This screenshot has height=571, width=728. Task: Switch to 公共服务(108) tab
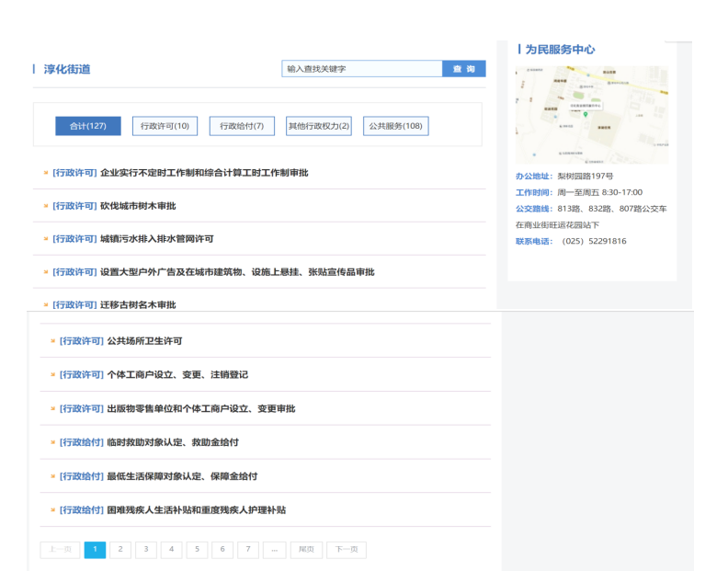(x=395, y=126)
